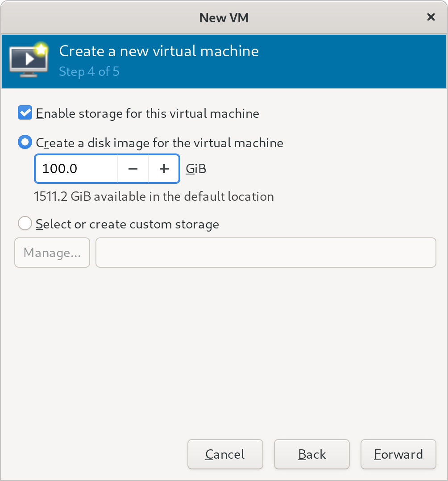The image size is (448, 481).
Task: Click the custom storage path entry field
Action: coord(265,253)
